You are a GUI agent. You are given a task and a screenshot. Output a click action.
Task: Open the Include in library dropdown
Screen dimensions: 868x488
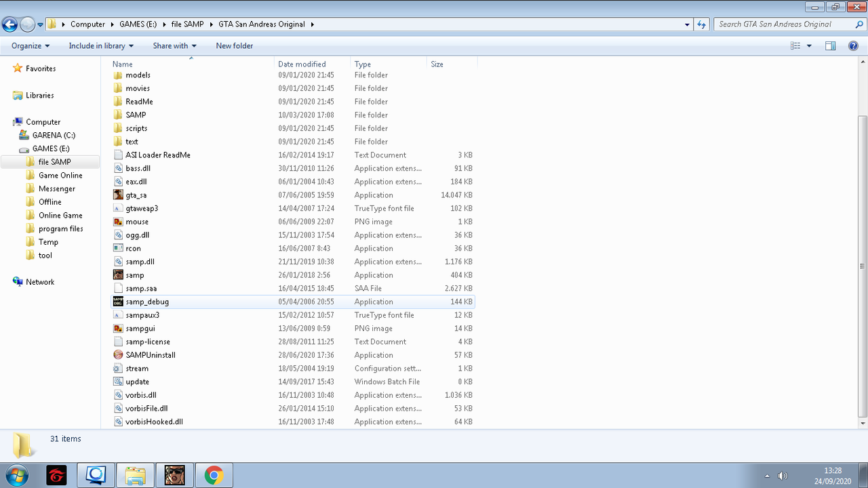101,46
